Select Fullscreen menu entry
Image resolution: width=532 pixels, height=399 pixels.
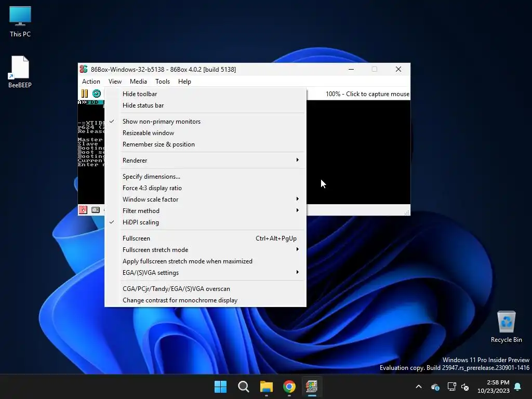(205, 238)
